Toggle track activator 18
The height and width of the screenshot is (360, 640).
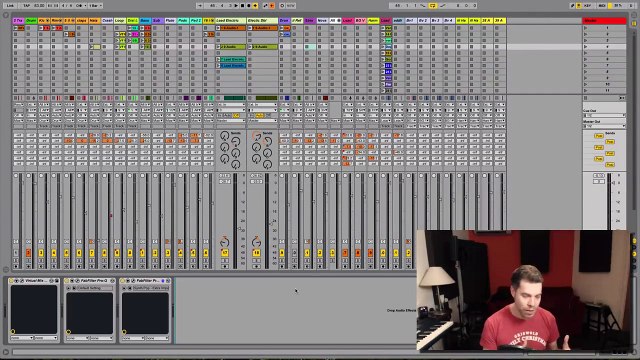256,253
